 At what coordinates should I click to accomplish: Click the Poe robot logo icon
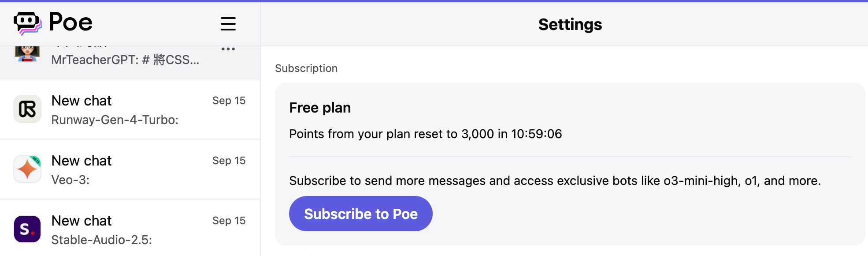click(27, 23)
